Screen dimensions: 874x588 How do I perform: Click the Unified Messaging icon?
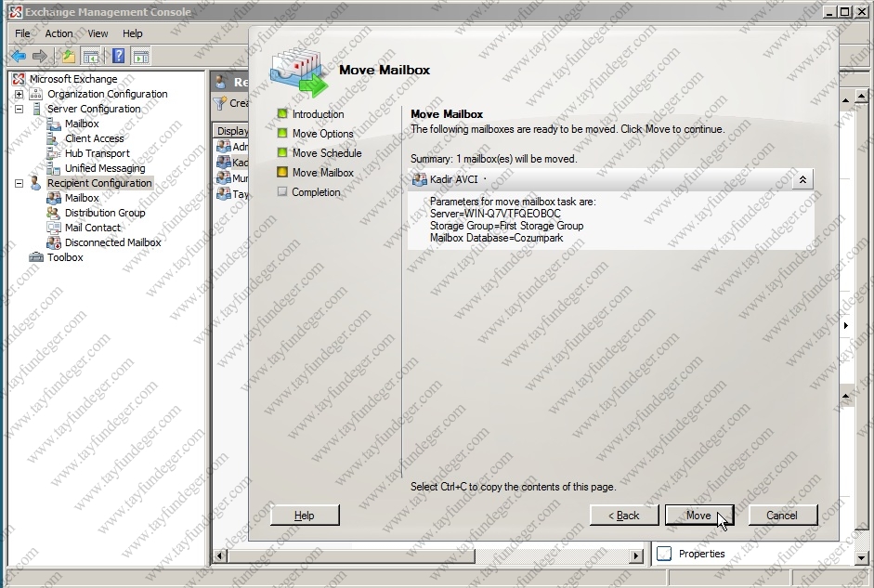click(54, 168)
